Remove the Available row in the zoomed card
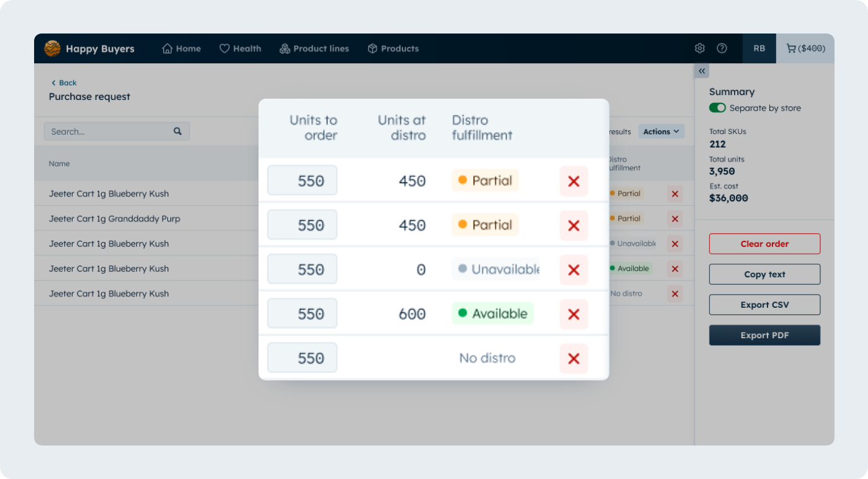The image size is (868, 479). (573, 314)
